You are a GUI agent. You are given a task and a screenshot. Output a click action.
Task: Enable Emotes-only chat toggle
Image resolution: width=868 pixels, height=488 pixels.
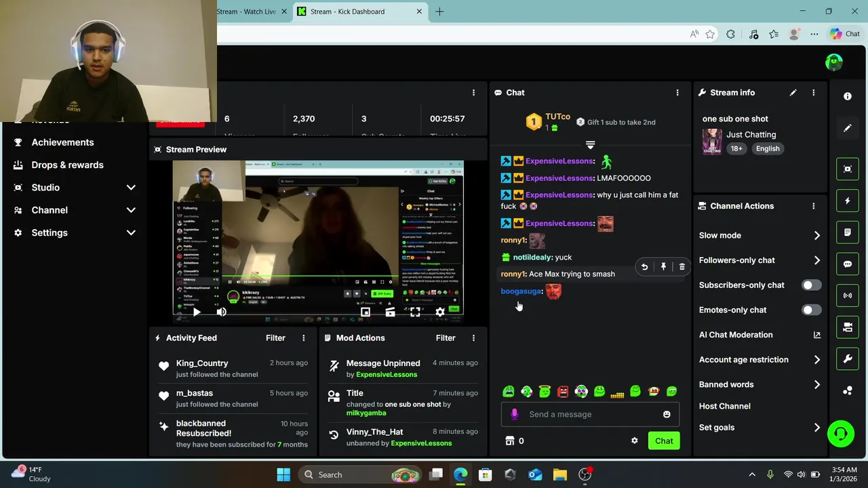click(x=811, y=310)
